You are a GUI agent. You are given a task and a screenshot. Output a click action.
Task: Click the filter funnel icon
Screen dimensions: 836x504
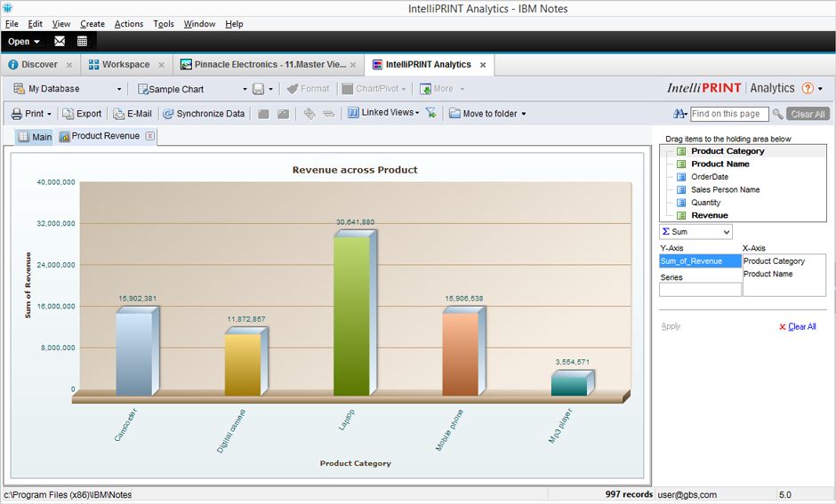click(x=430, y=114)
